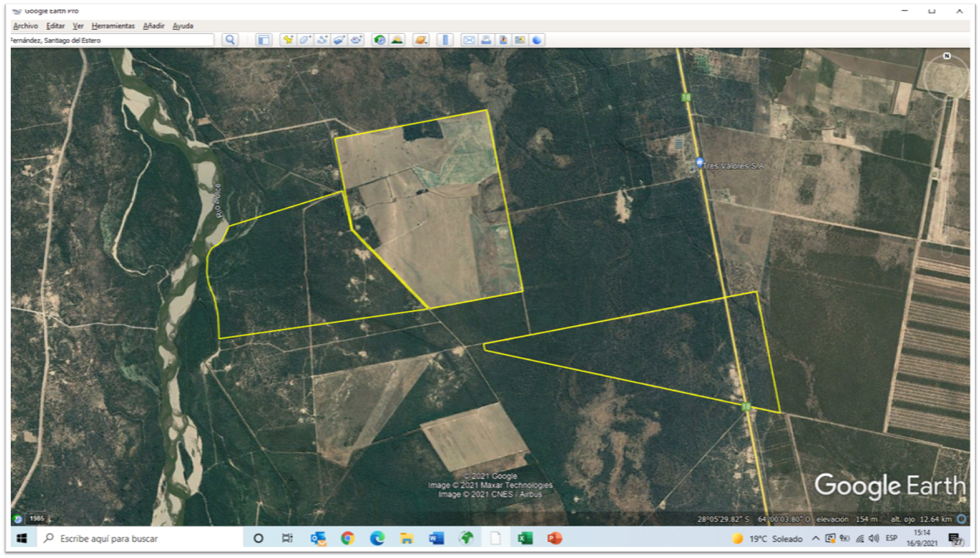The image size is (980, 558).
Task: Open the planet switcher dropdown
Action: [421, 40]
